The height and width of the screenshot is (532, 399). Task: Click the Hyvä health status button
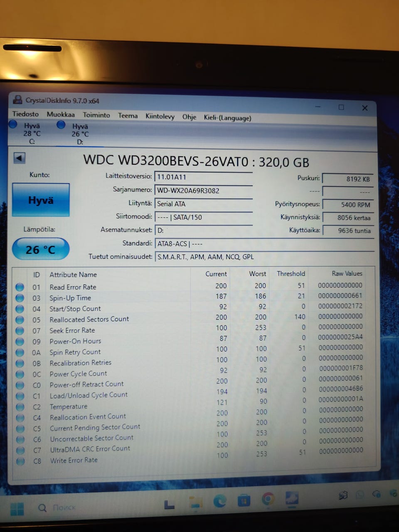[x=41, y=200]
